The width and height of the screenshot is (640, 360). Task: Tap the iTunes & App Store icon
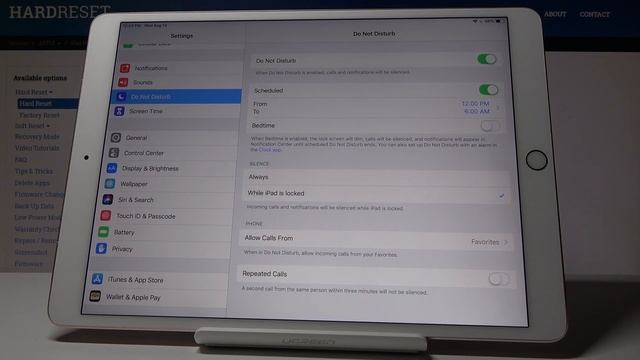point(97,279)
